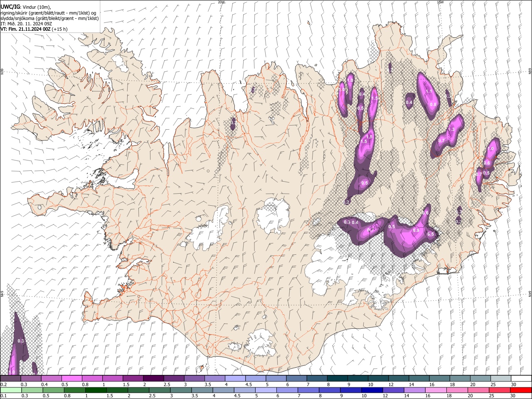Image resolution: width=532 pixels, height=399 pixels.
Task: Select rain scale swatch starting at 25
Action: tap(500, 390)
